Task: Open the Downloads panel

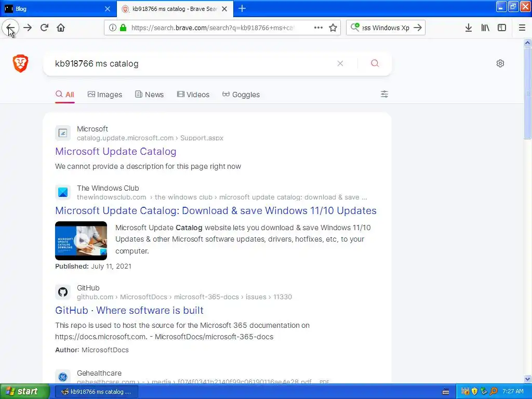Action: pos(469,28)
